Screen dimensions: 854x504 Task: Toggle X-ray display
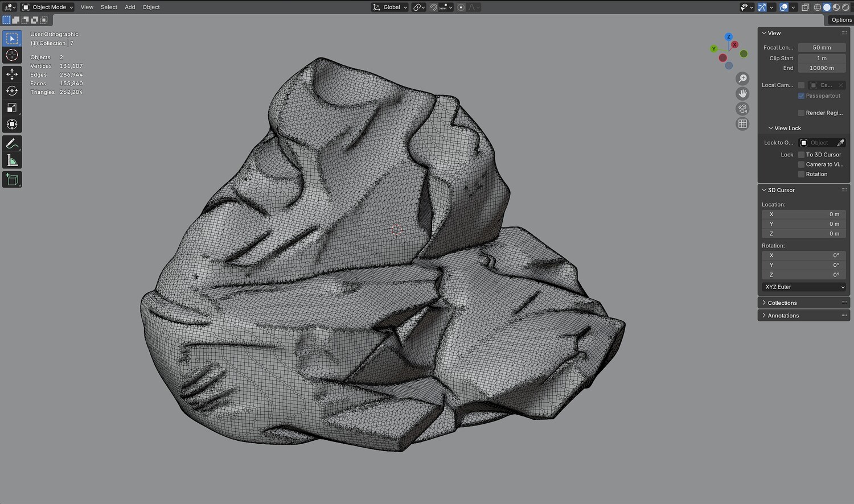pyautogui.click(x=805, y=7)
